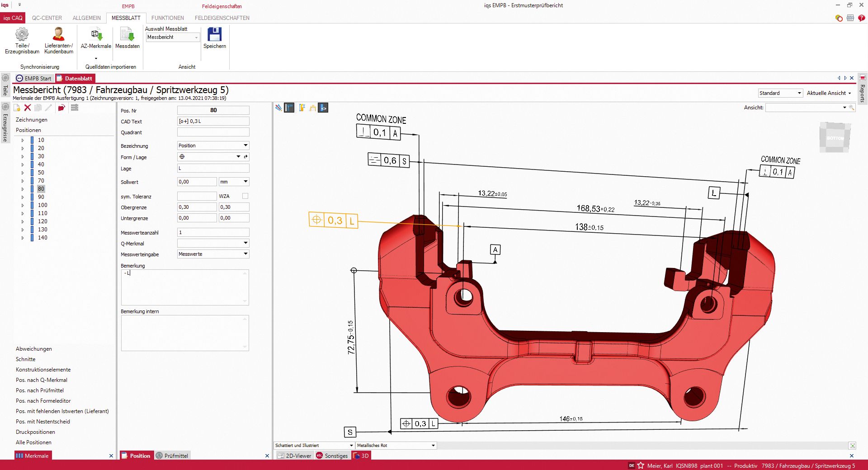Open the 2D-Viewer tab
The image size is (868, 470).
295,456
